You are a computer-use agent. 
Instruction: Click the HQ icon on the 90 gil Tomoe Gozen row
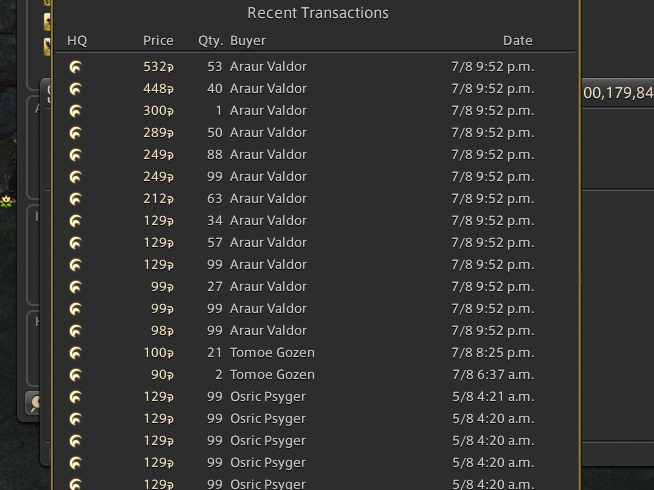point(75,375)
